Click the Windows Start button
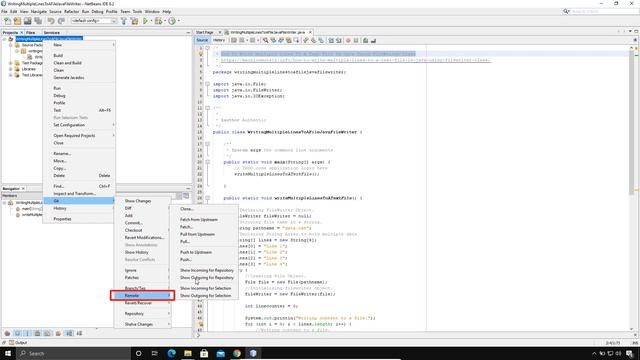The image size is (640, 360). coord(8,353)
